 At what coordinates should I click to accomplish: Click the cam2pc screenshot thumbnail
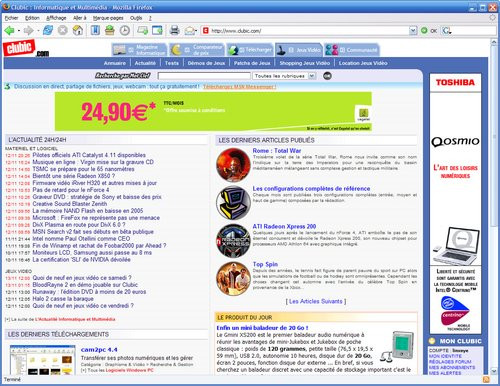coord(43,360)
